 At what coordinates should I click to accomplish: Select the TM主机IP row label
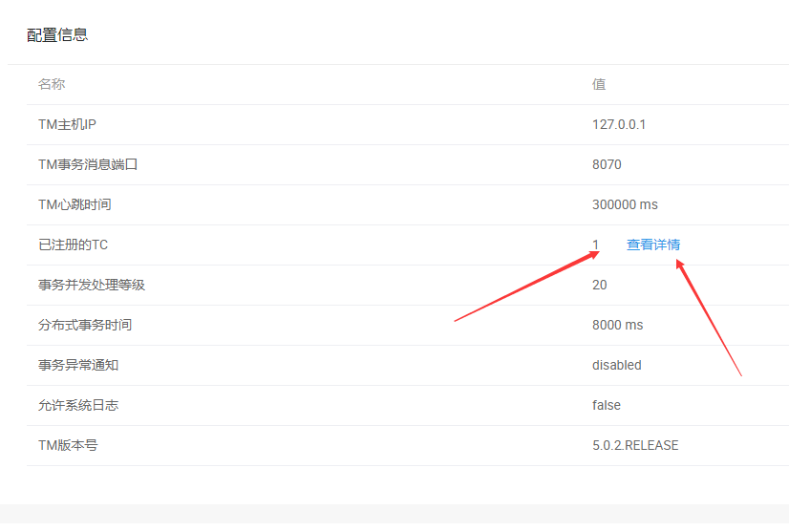[x=67, y=124]
